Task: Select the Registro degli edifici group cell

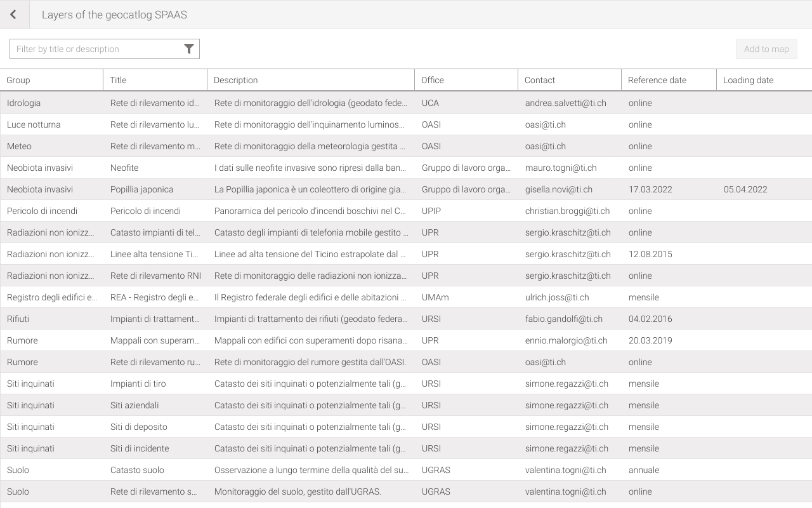Action: [52, 297]
